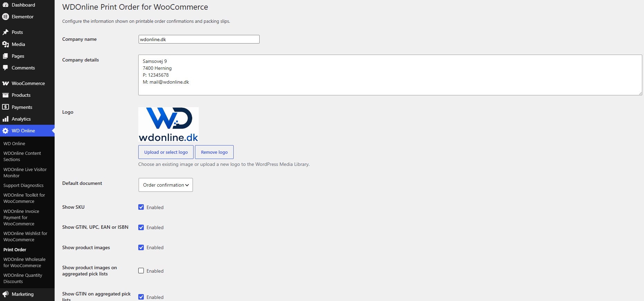Click the Company details resize handle
Viewport: 644px width, 301px height.
640,93
